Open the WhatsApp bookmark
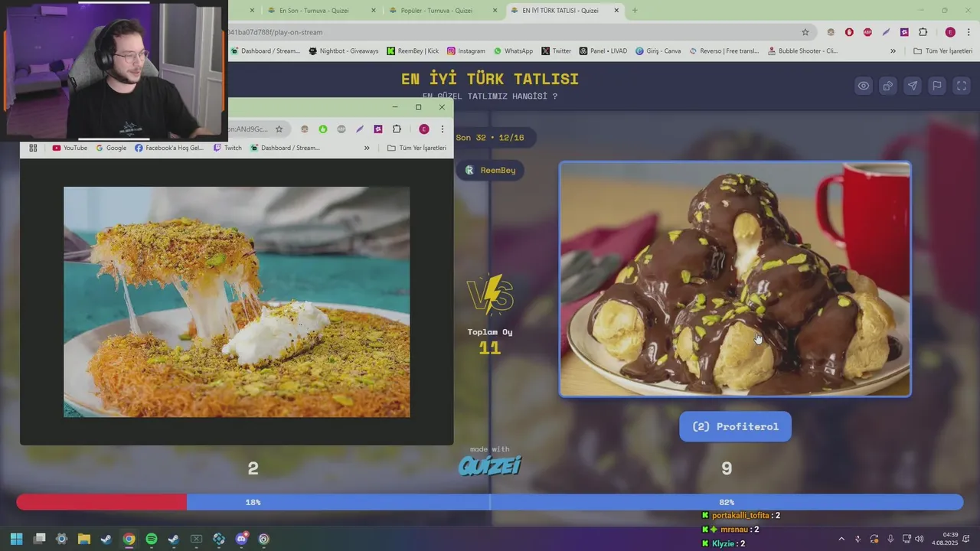 513,51
